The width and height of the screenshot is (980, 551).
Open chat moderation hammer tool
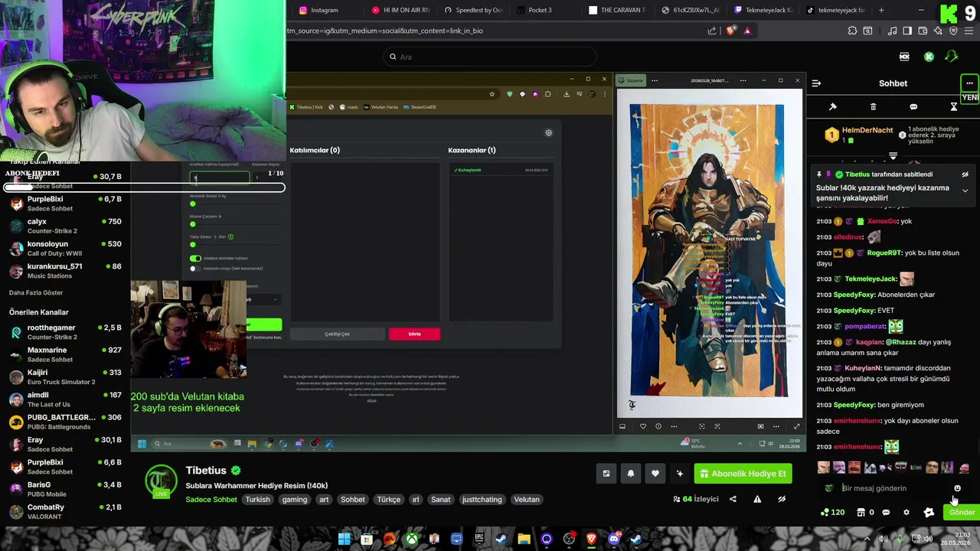833,107
